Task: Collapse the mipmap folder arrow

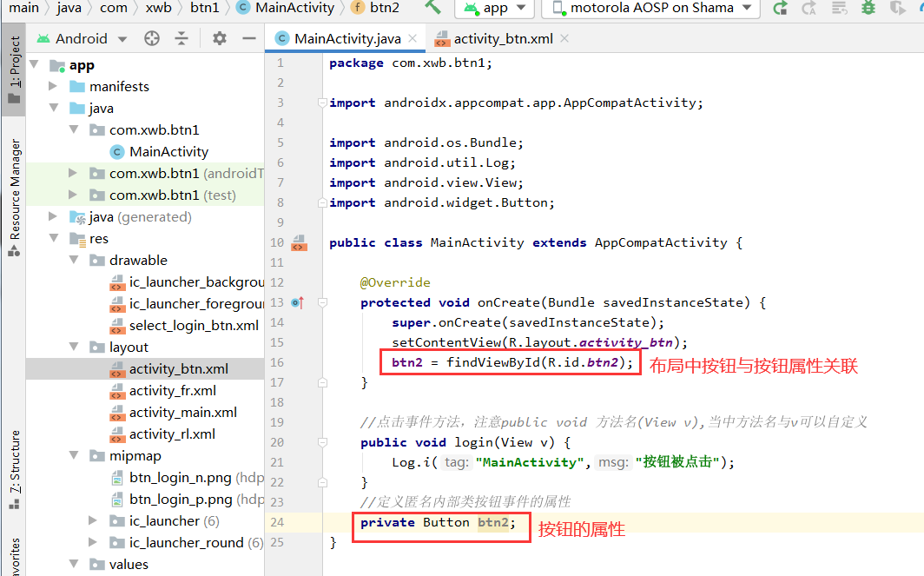Action: 74,455
